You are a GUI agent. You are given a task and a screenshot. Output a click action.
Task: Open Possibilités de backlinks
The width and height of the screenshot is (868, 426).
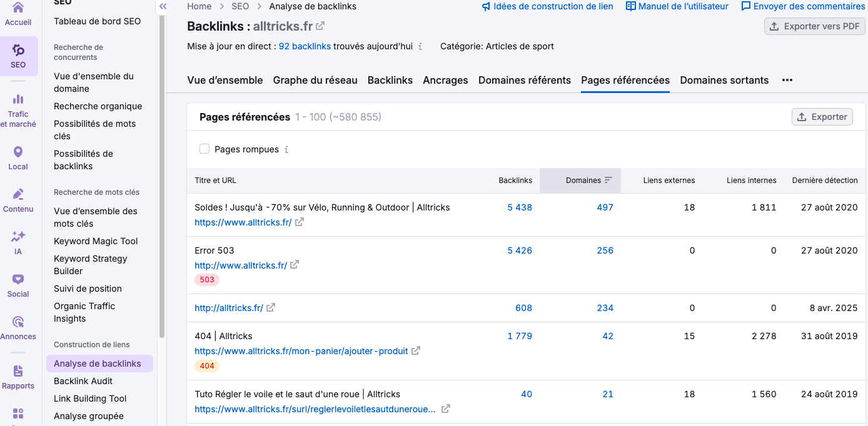[84, 160]
